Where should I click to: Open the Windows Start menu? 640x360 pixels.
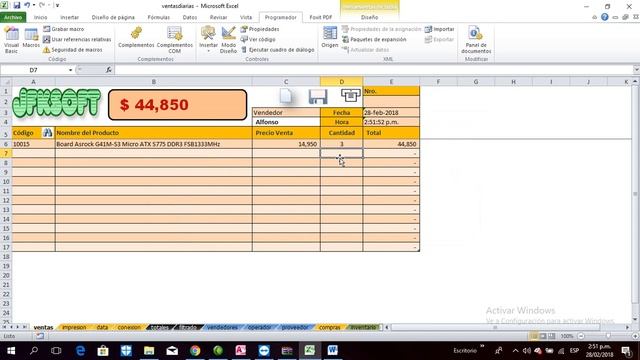pos(11,350)
